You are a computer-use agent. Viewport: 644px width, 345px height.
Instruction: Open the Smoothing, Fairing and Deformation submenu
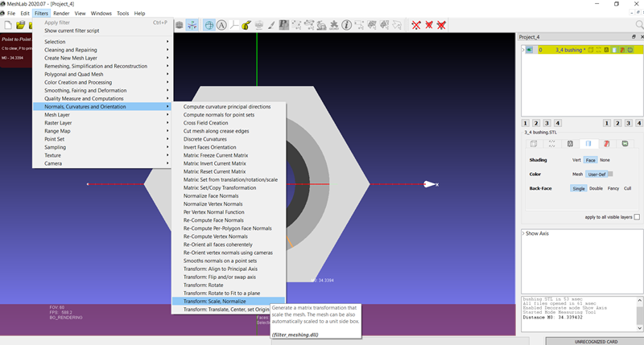point(103,90)
